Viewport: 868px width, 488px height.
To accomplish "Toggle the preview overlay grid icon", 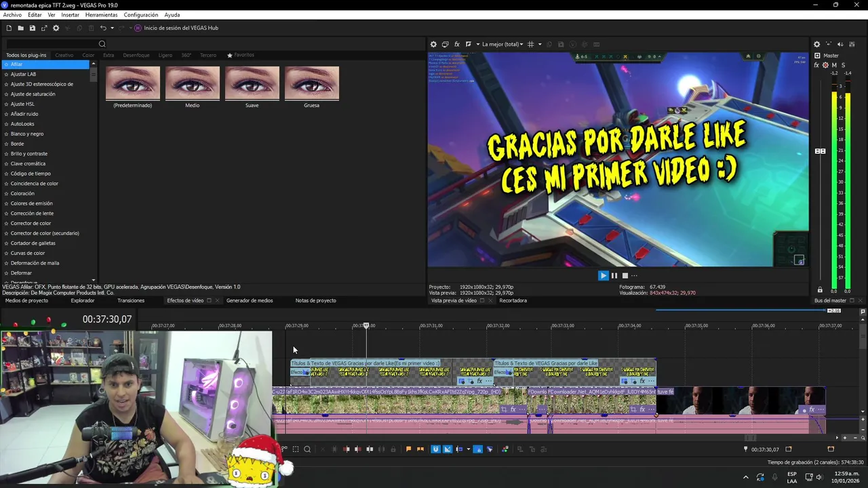I will tap(531, 44).
